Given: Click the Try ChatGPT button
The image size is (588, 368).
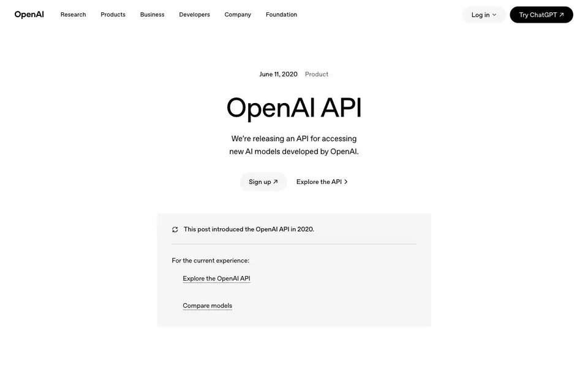Looking at the screenshot, I should coord(541,15).
